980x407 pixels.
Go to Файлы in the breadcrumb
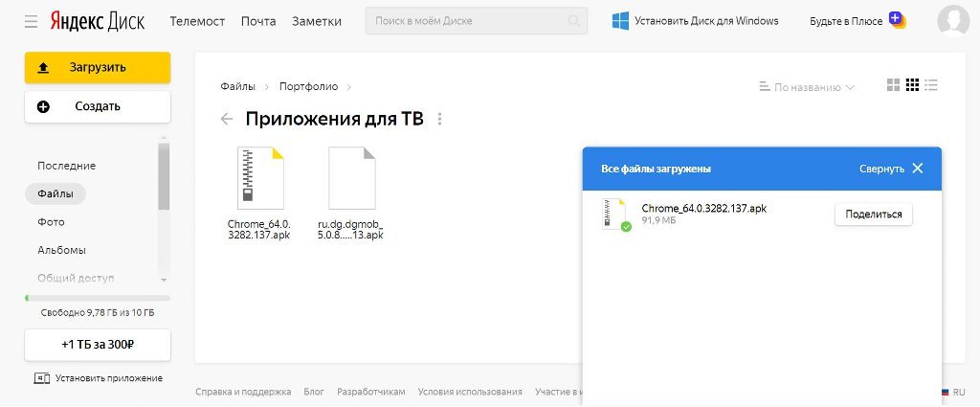pos(237,86)
